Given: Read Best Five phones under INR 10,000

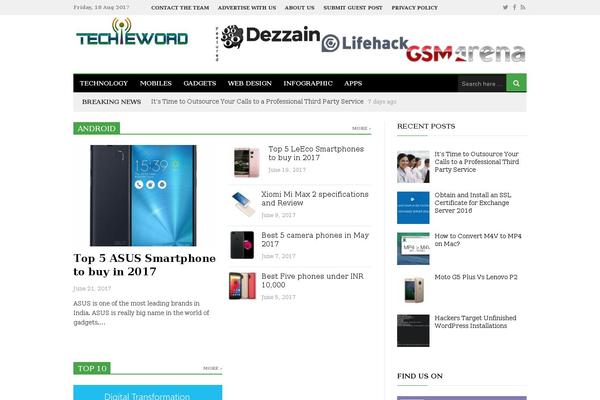Looking at the screenshot, I should point(312,280).
